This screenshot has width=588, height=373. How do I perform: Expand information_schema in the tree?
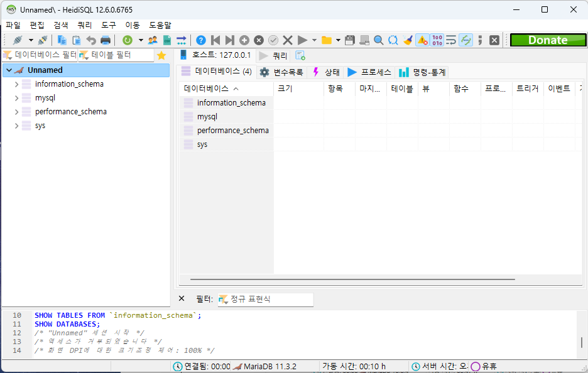pyautogui.click(x=16, y=84)
